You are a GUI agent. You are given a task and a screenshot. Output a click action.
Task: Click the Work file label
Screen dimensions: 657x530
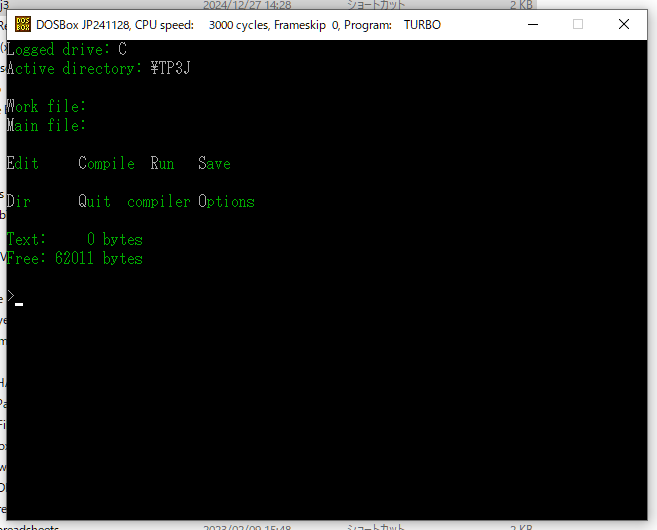[x=46, y=106]
